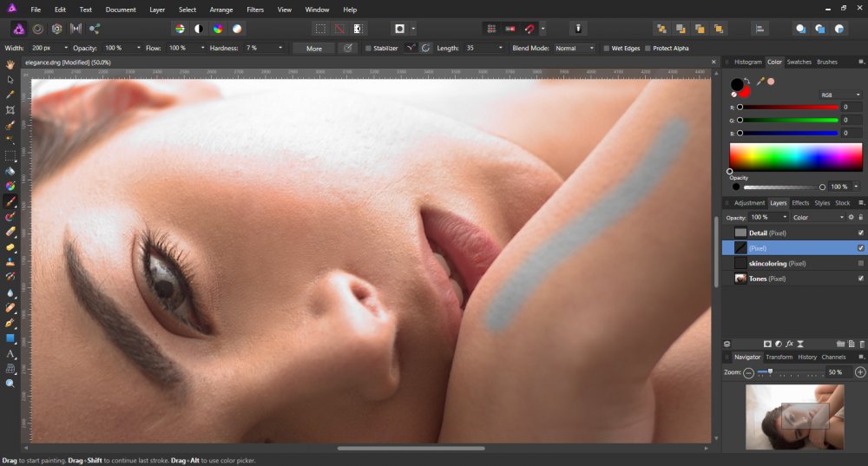Open the layer blend mode Color dropdown
This screenshot has height=466, width=868.
coord(817,217)
